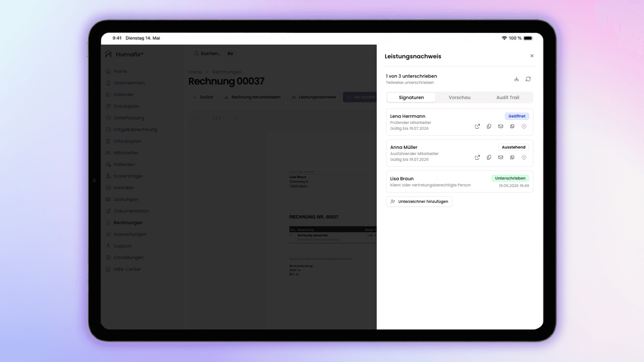Click the 9:41 clock in status bar
This screenshot has width=644, height=362.
coord(117,38)
